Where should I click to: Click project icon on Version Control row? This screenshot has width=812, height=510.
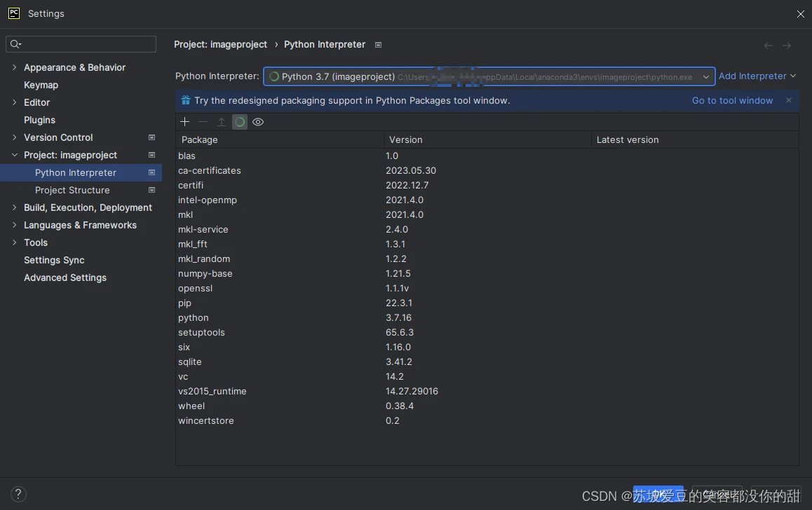(x=151, y=137)
